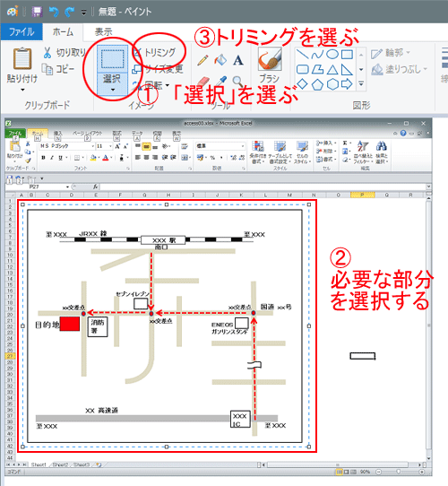
Task: Click the Excel font size box 11
Action: [104, 146]
